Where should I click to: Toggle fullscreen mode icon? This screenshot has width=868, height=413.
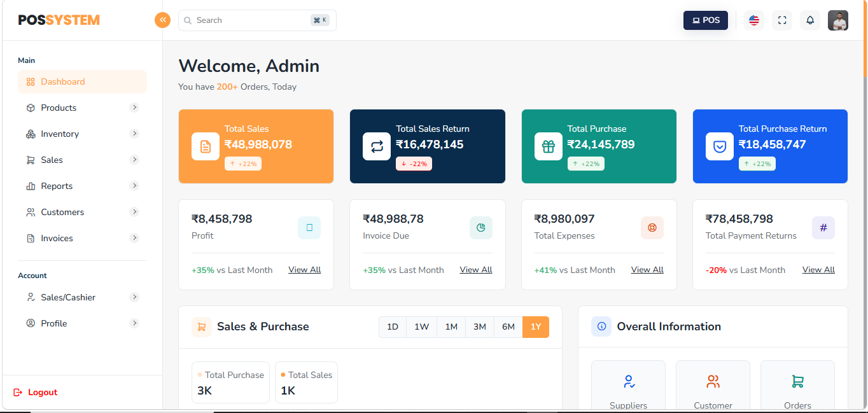tap(782, 20)
